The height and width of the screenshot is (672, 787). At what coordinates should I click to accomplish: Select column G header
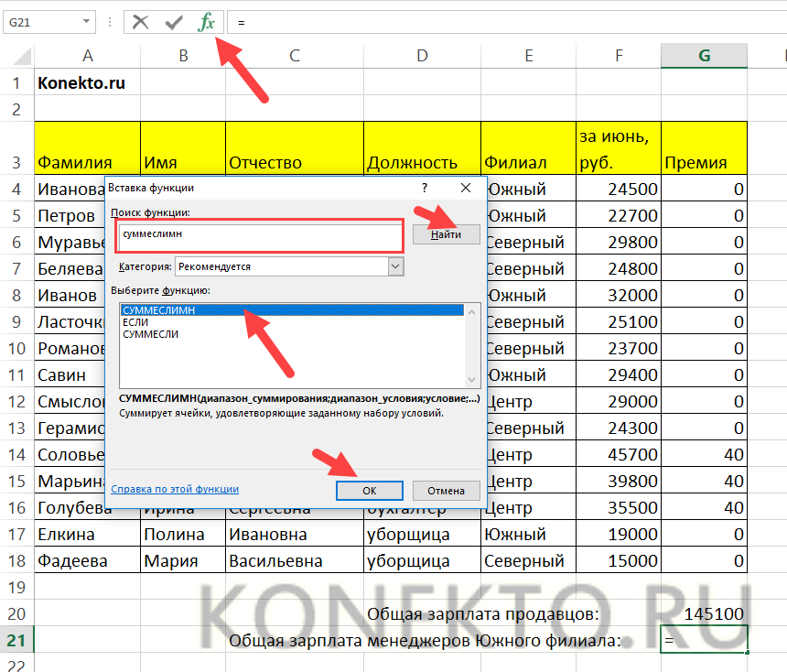click(704, 56)
